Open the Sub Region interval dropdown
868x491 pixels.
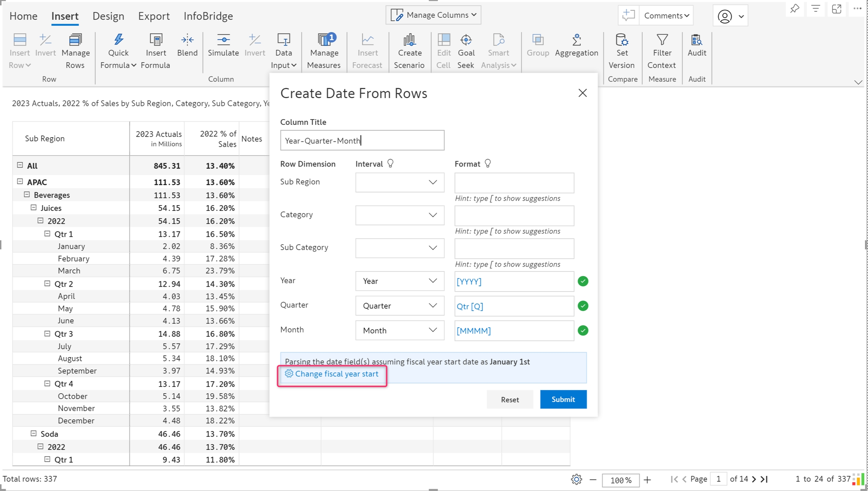(x=399, y=183)
